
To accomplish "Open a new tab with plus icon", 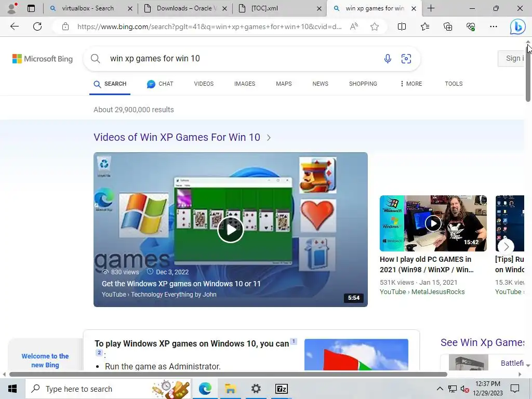I will [431, 8].
